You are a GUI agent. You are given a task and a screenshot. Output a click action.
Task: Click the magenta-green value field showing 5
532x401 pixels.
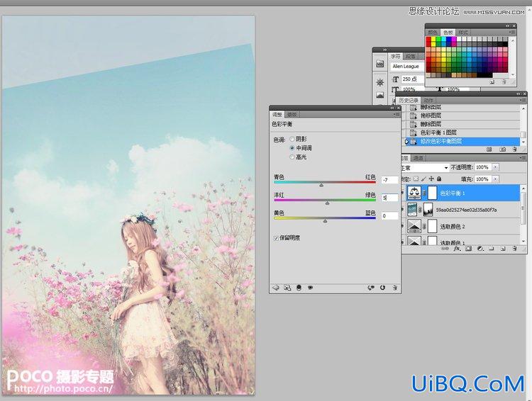tap(389, 198)
